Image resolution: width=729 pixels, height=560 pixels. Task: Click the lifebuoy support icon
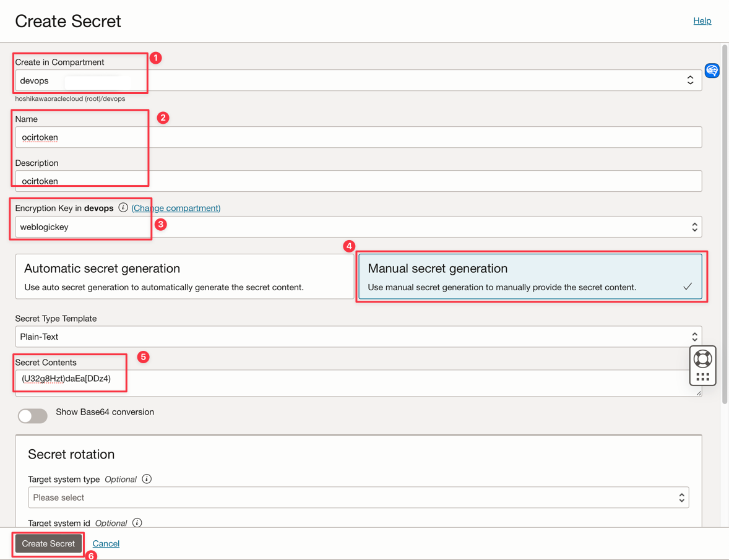[x=702, y=359]
